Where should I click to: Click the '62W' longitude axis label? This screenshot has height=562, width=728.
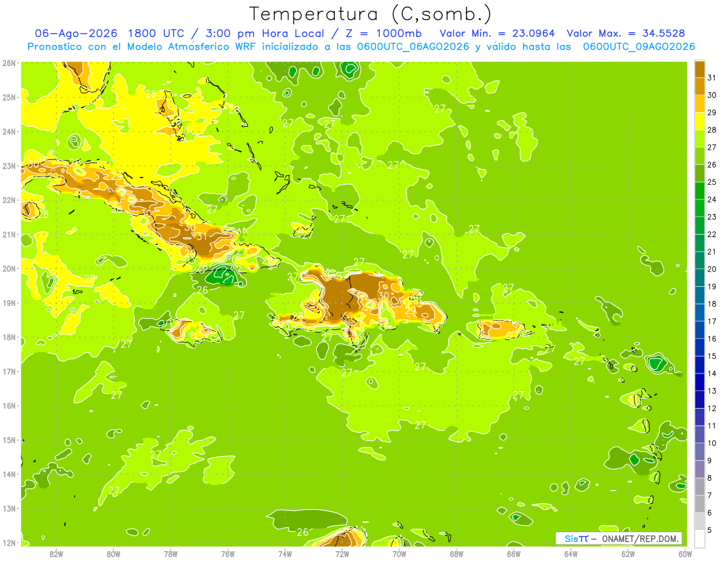(628, 554)
